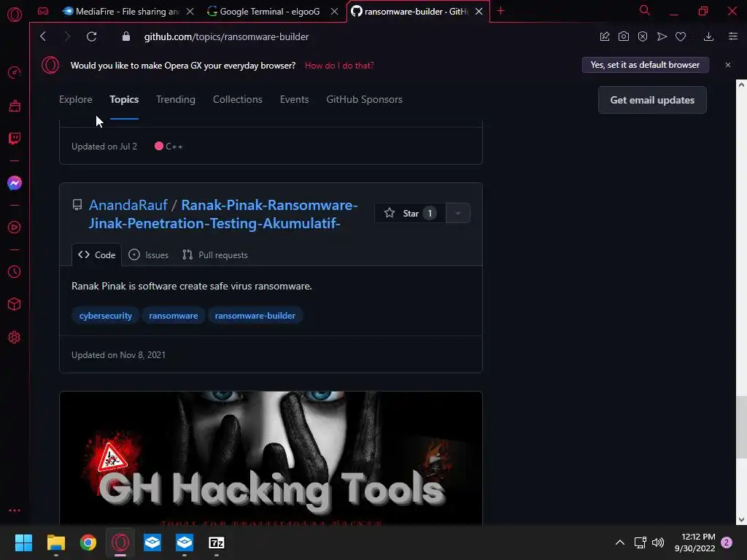Click Get email updates button
747x560 pixels.
click(652, 100)
